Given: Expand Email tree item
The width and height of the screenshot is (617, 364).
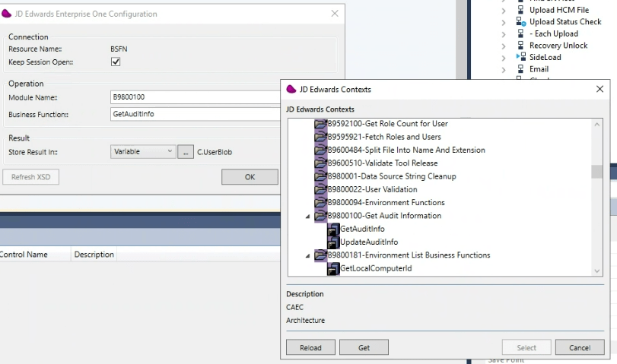Looking at the screenshot, I should coord(504,70).
